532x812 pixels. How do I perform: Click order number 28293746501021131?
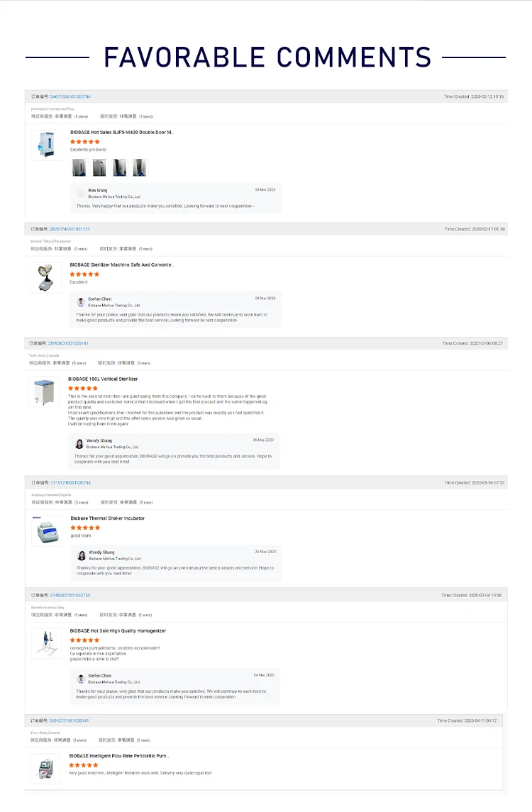(x=70, y=229)
